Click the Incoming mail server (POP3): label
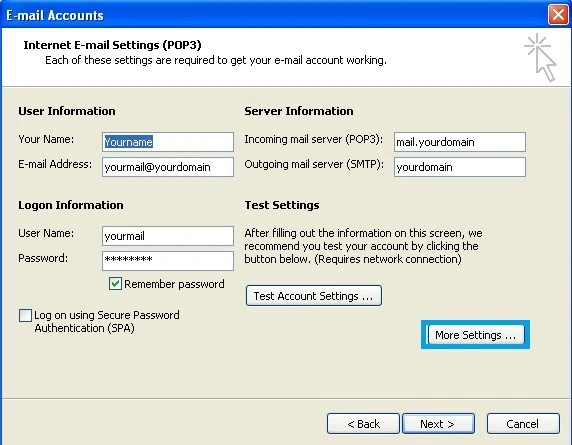 (314, 139)
